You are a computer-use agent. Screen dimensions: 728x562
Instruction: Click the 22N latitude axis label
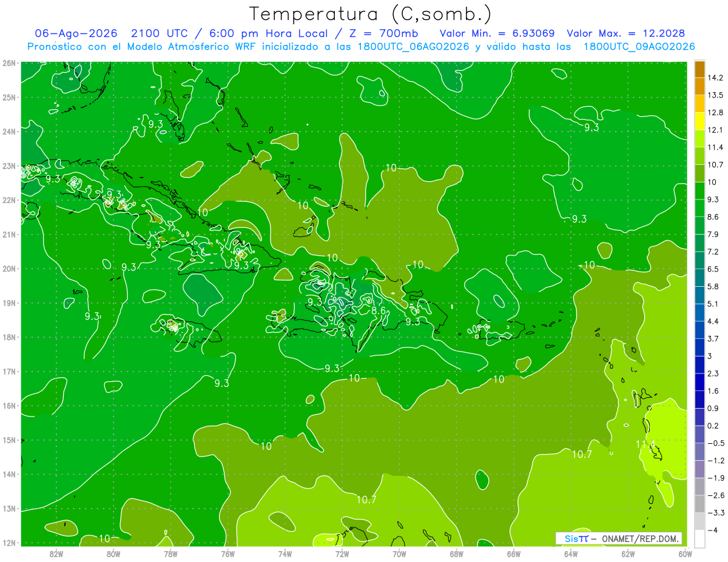click(8, 200)
